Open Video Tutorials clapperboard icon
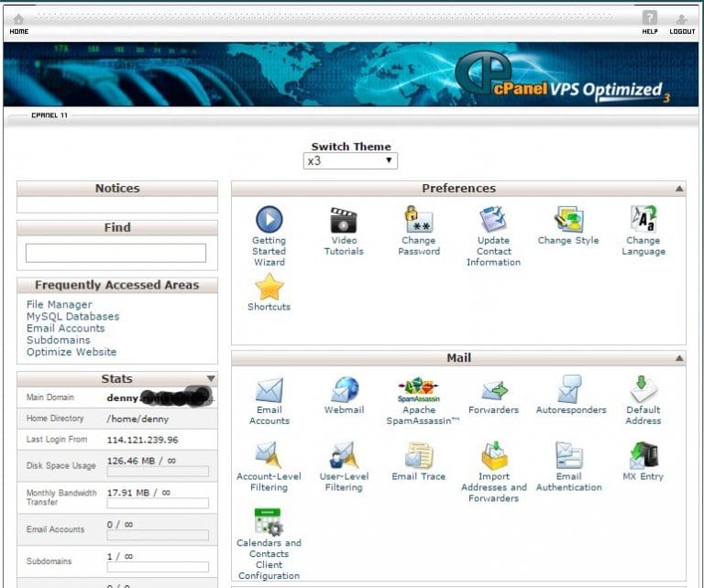 tap(344, 220)
